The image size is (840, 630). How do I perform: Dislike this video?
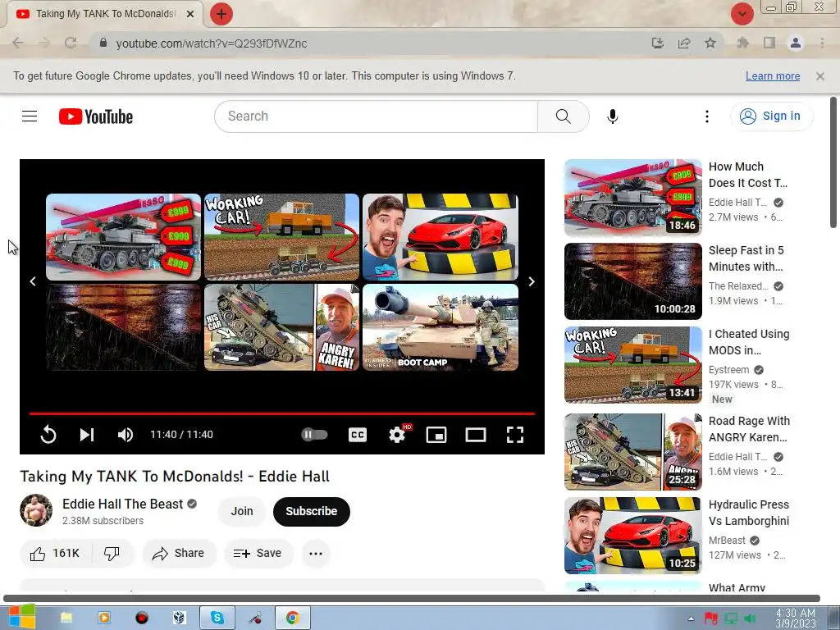[x=112, y=554]
